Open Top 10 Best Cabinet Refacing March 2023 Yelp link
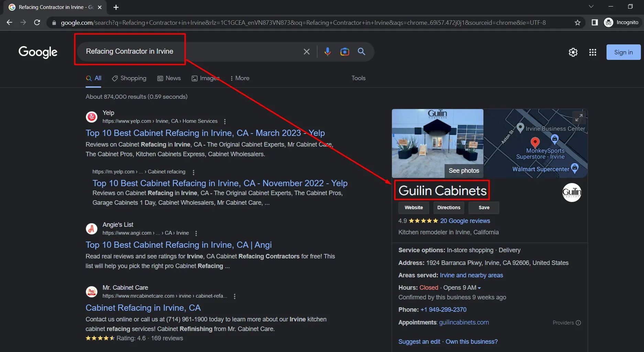Viewport: 644px width, 352px height. pyautogui.click(x=205, y=133)
